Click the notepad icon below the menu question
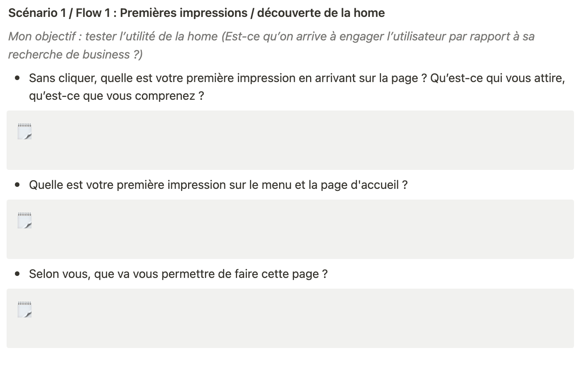Viewport: 588px width, 367px height. click(x=24, y=220)
